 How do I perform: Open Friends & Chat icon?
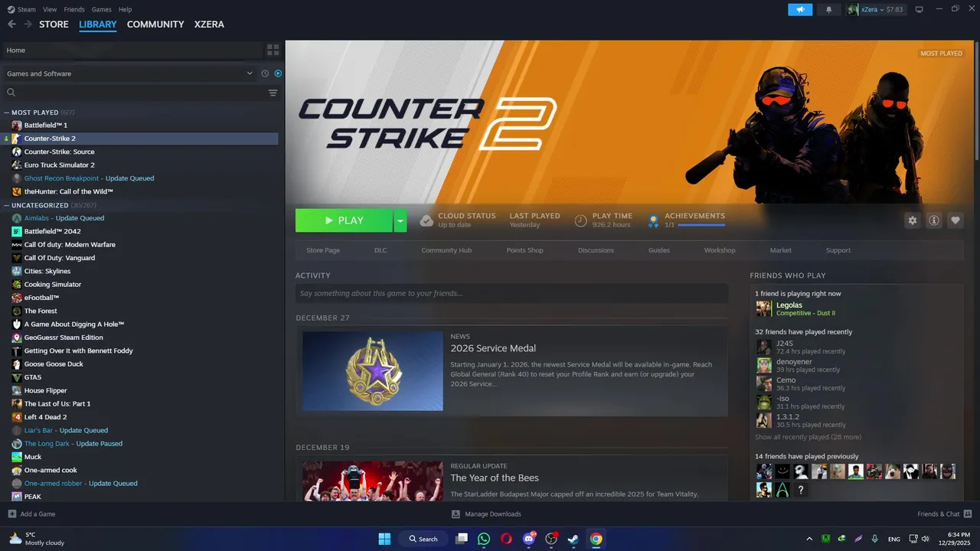[x=968, y=514]
